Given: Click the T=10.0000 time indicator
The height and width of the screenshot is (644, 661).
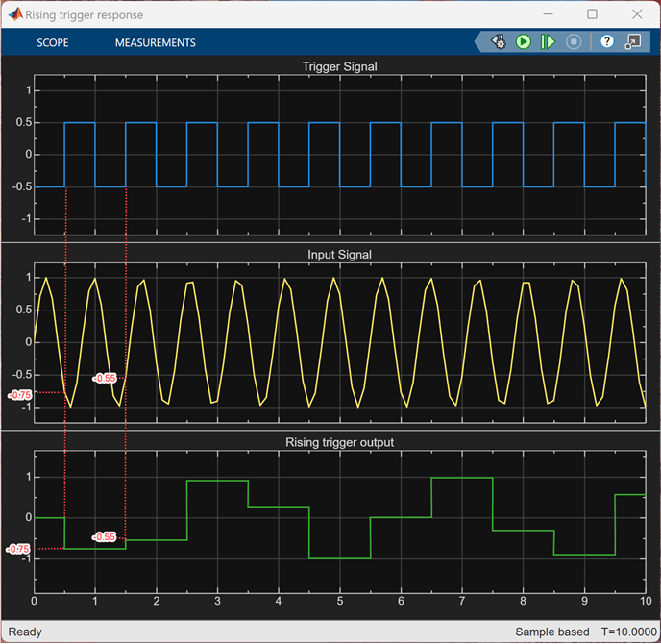Looking at the screenshot, I should pos(628,632).
